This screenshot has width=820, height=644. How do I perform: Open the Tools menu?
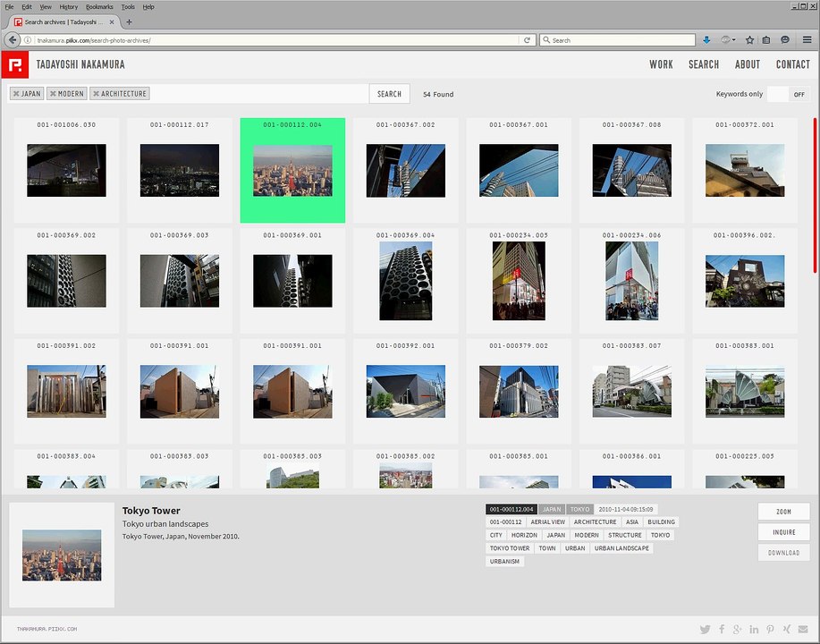click(x=128, y=7)
